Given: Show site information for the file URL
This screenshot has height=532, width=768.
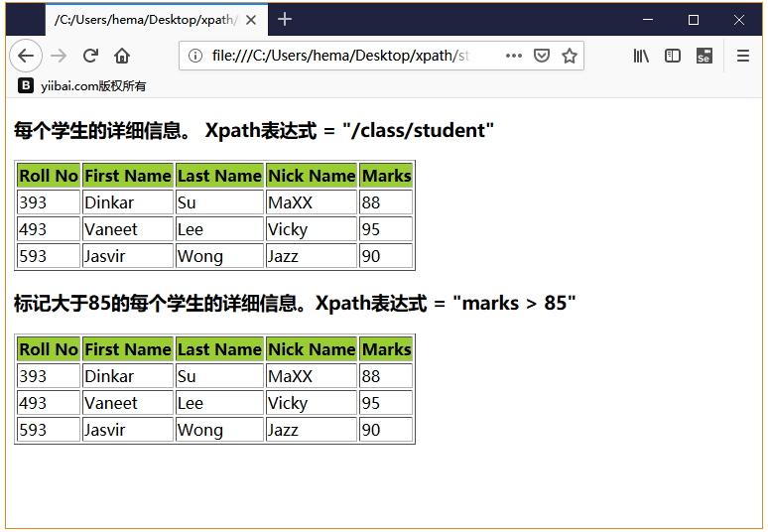Looking at the screenshot, I should click(195, 56).
